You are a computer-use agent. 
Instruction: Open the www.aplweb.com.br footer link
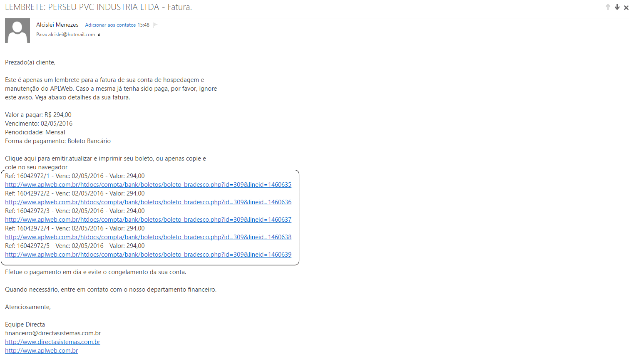41,351
